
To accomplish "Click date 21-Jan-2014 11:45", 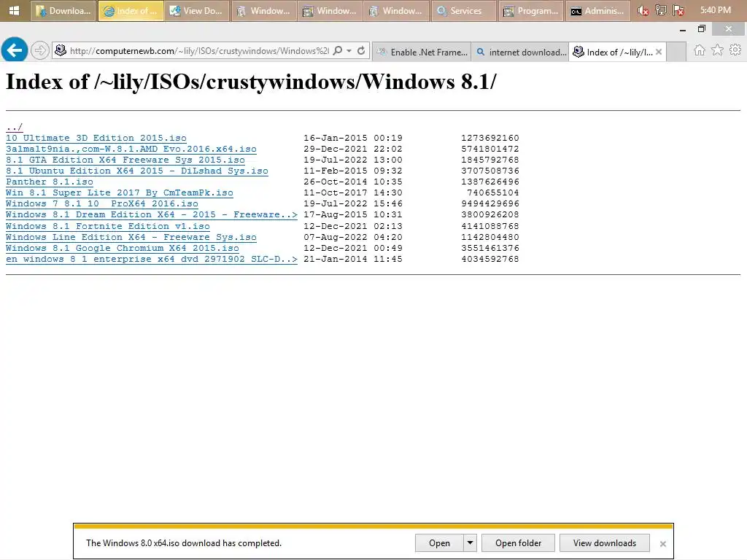I will 353,259.
